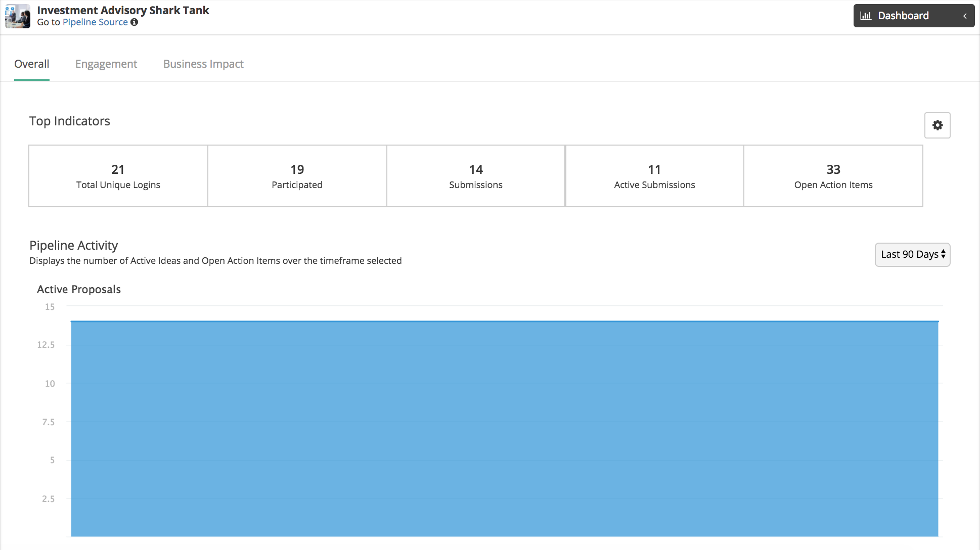
Task: Click the Submissions indicator showing 14
Action: click(476, 176)
